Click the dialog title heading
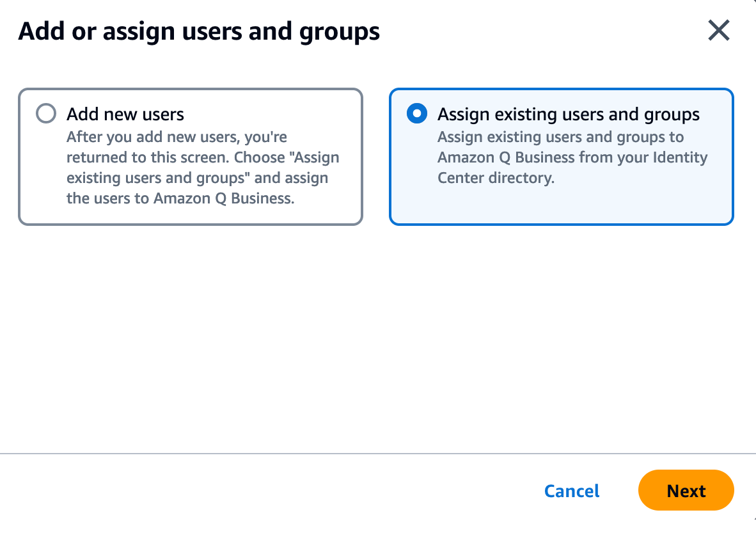756x540 pixels. 199,31
